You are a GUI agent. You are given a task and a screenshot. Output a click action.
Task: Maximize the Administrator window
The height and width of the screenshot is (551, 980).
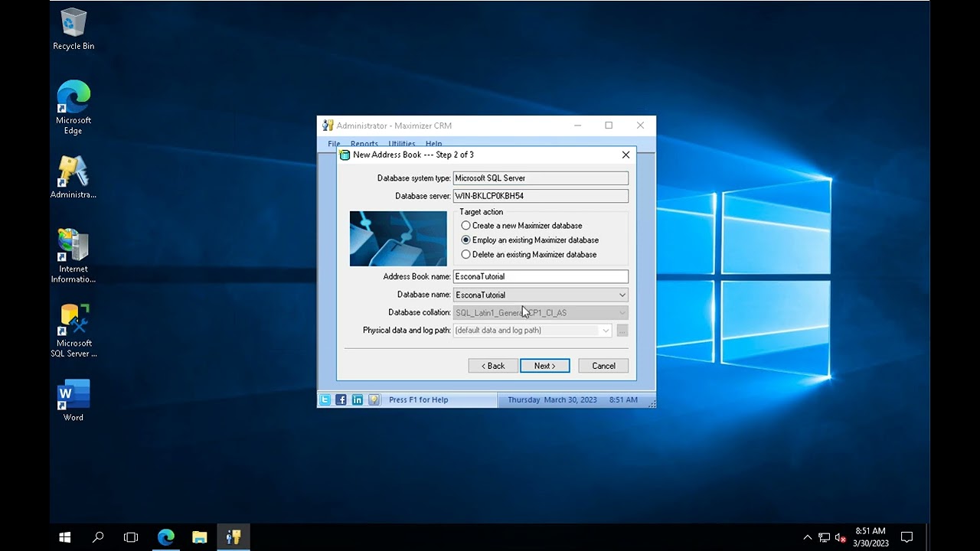(609, 126)
